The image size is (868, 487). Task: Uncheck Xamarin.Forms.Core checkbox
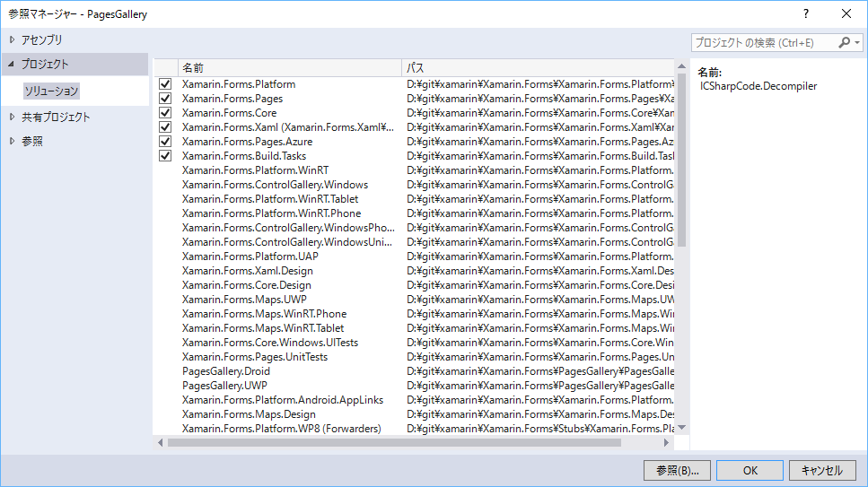(165, 113)
